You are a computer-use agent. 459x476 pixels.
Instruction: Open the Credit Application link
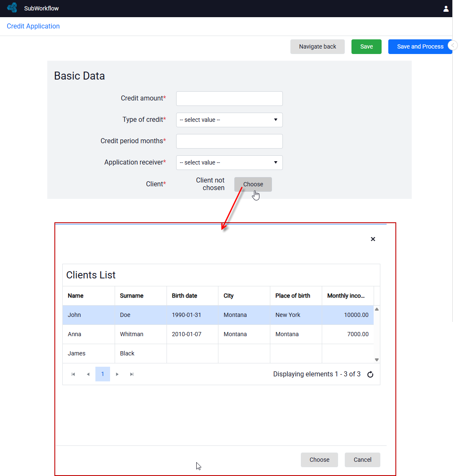(x=33, y=26)
